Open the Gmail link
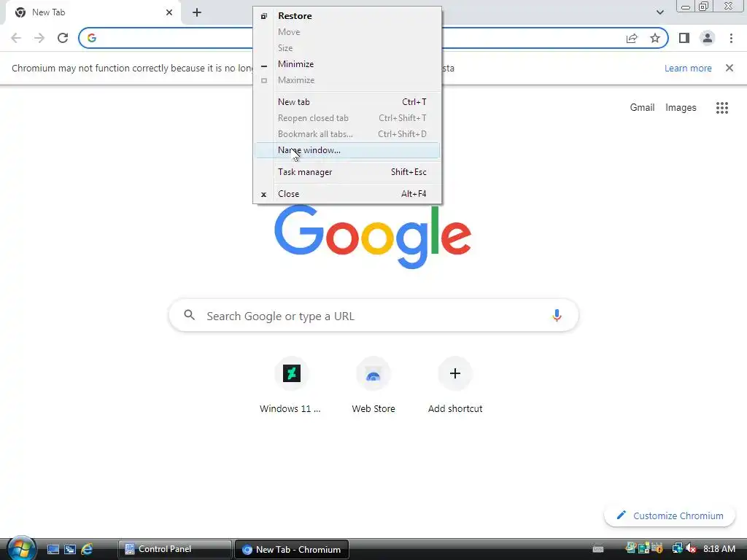Screen dimensions: 747x560 (642, 108)
